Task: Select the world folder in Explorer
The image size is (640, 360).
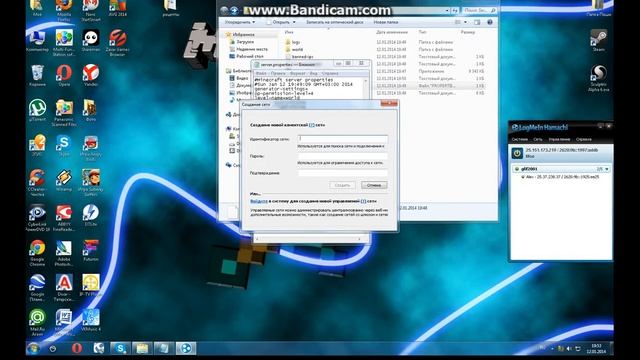Action: tap(298, 49)
